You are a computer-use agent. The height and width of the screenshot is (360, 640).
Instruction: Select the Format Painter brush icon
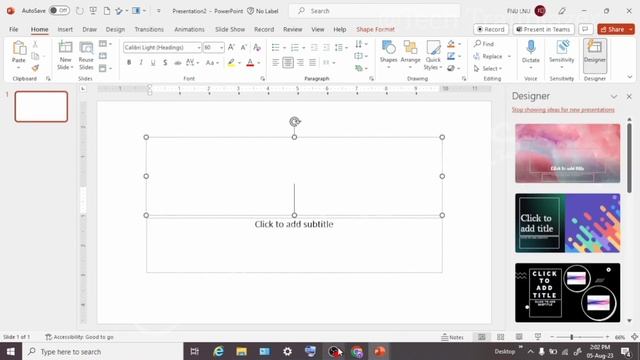coord(36,68)
